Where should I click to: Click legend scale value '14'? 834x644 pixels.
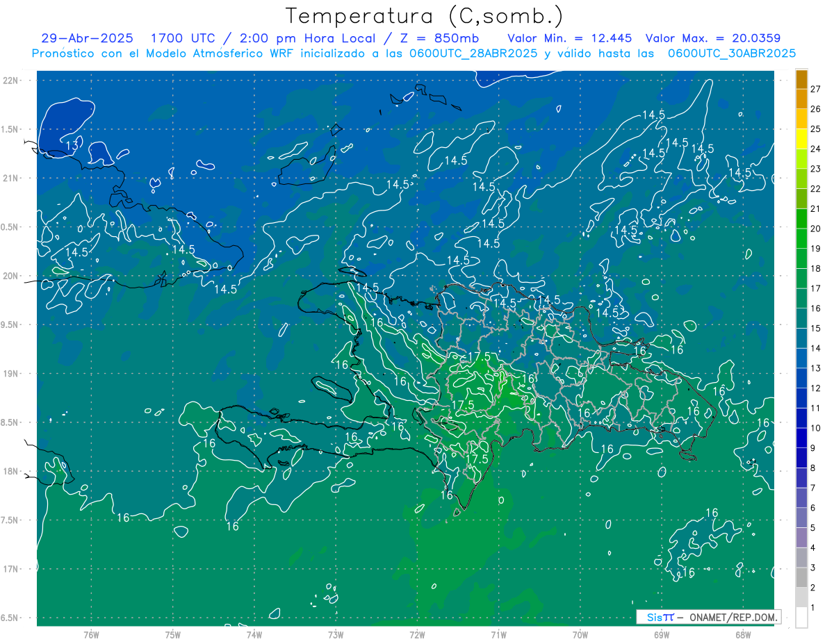[x=815, y=348]
